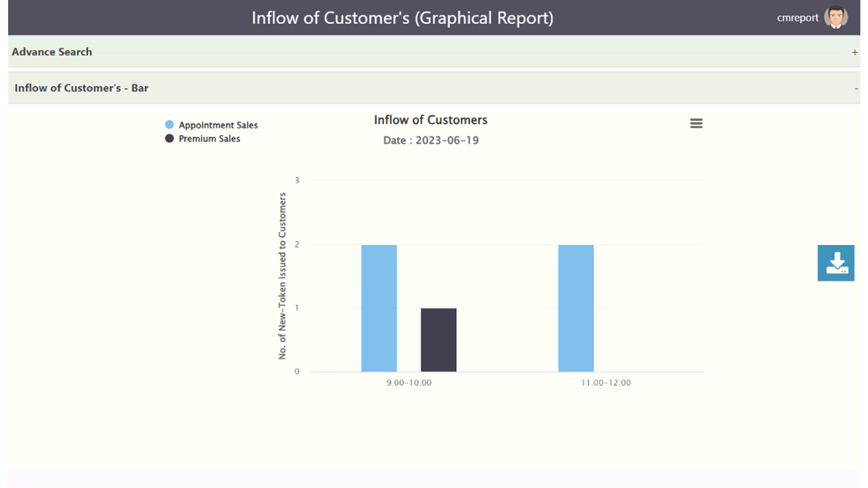Select the Appointment Sales bar at 9:00-10:00
868x488 pixels.
click(x=379, y=308)
